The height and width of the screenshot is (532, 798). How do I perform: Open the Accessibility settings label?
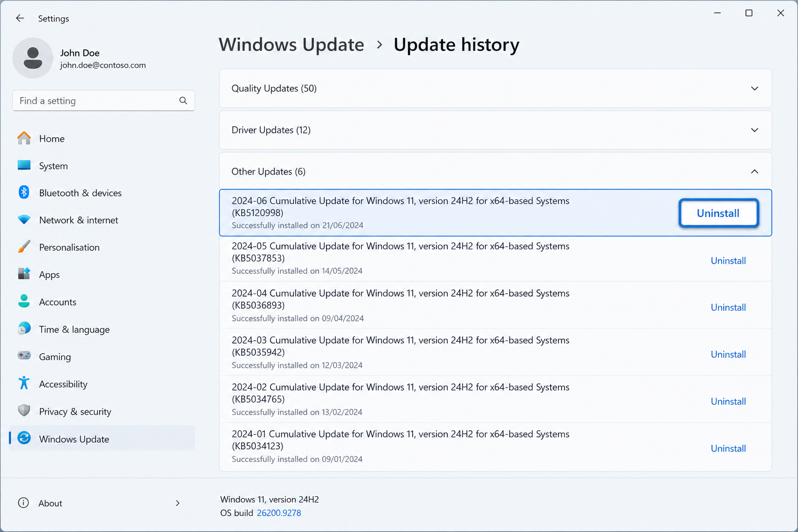click(63, 384)
